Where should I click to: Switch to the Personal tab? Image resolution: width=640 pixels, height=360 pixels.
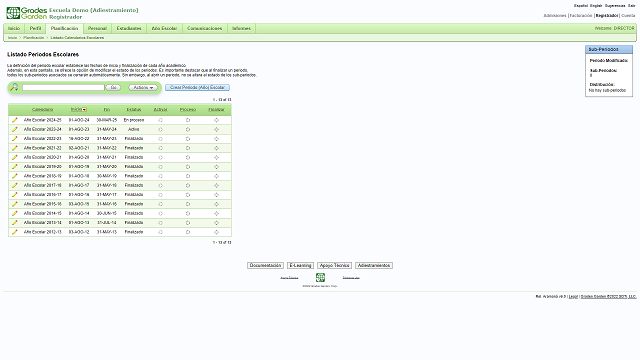(97, 28)
